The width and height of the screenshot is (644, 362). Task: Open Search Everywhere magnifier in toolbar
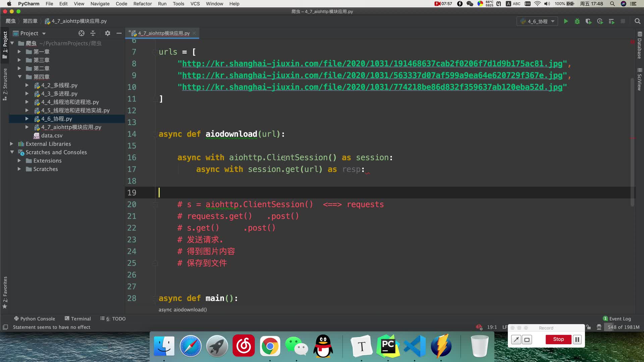coord(637,21)
